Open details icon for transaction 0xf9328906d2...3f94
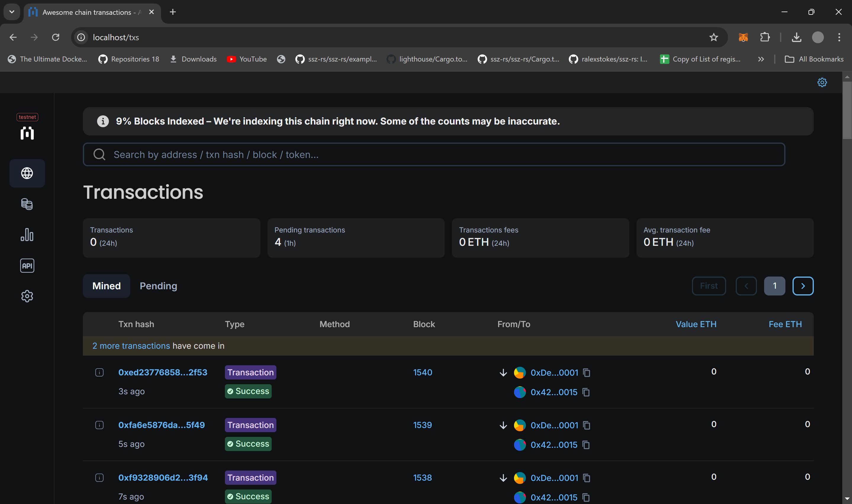This screenshot has width=852, height=504. coord(99,478)
